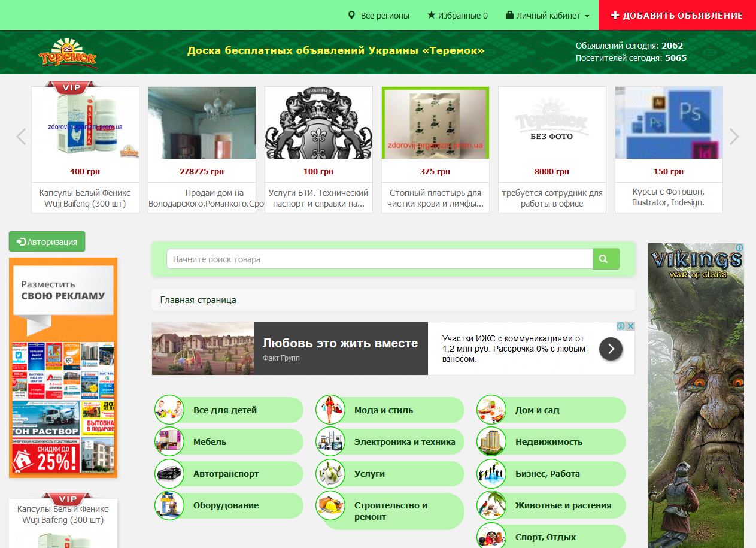Image resolution: width=756 pixels, height=548 pixels.
Task: Click the Мебель furniture category icon
Action: [169, 442]
